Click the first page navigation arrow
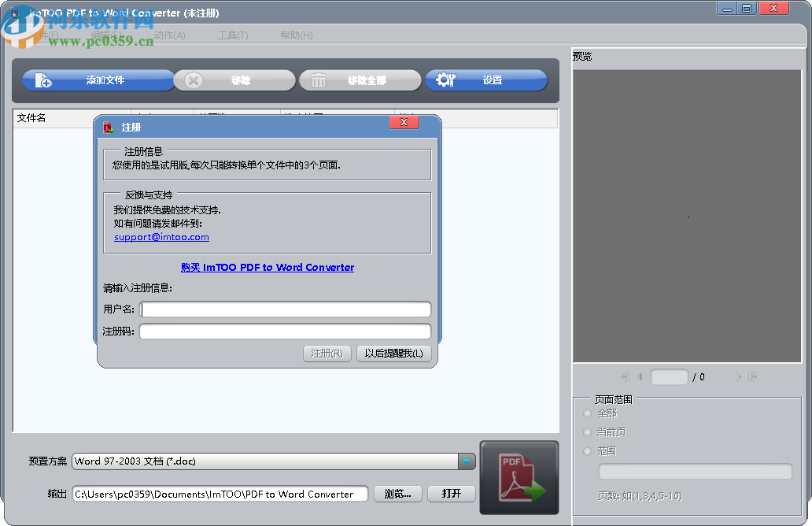 coord(625,376)
